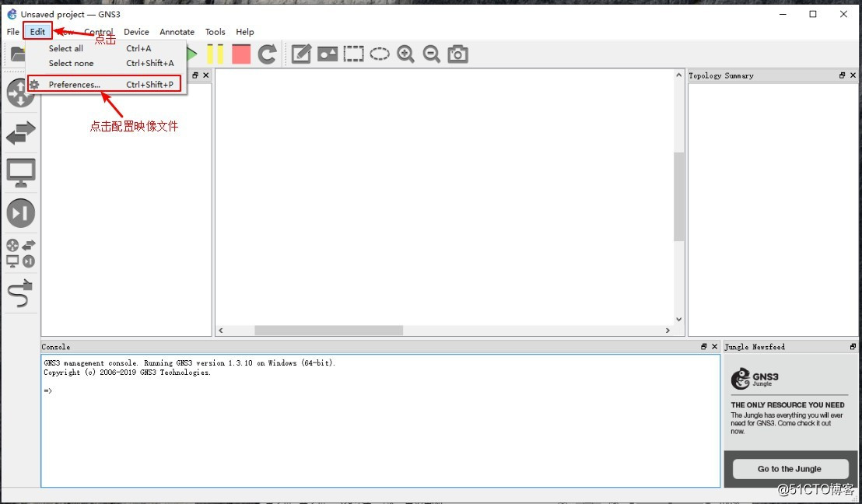Open the Annotate menu
Screen dimensions: 862x504
[177, 32]
